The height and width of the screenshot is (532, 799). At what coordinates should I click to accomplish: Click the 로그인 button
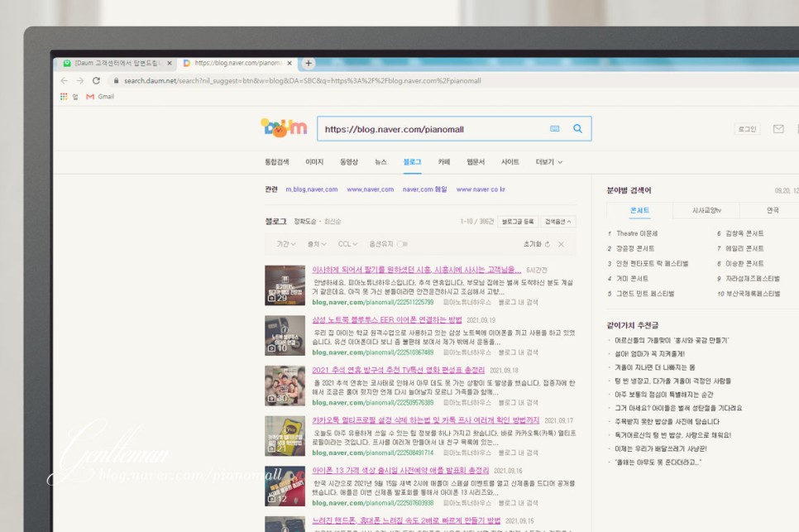(747, 129)
